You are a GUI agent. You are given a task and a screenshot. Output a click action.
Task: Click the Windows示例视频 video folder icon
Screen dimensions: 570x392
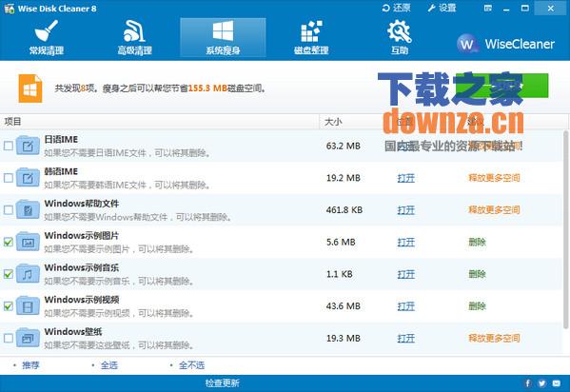28,305
